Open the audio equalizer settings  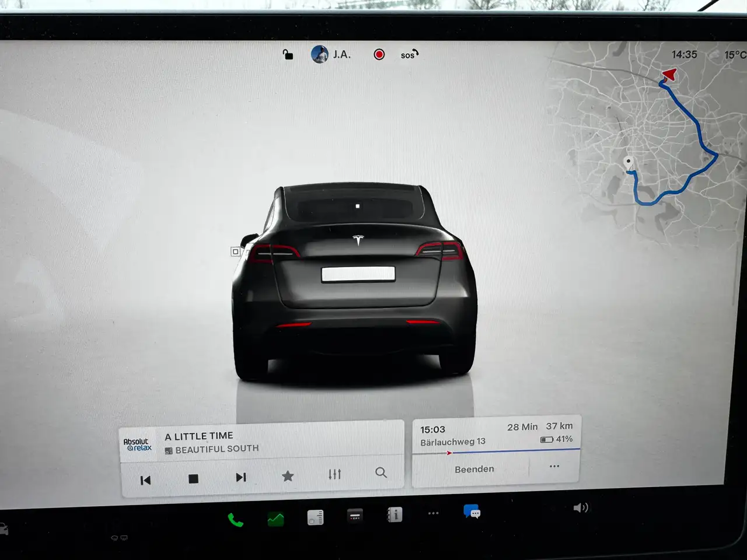pyautogui.click(x=334, y=474)
